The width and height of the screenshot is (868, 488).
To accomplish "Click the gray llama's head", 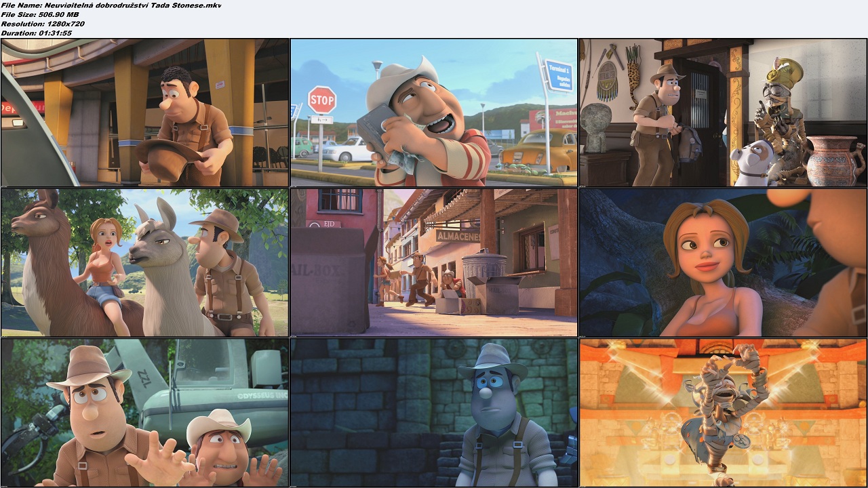I will click(x=155, y=235).
